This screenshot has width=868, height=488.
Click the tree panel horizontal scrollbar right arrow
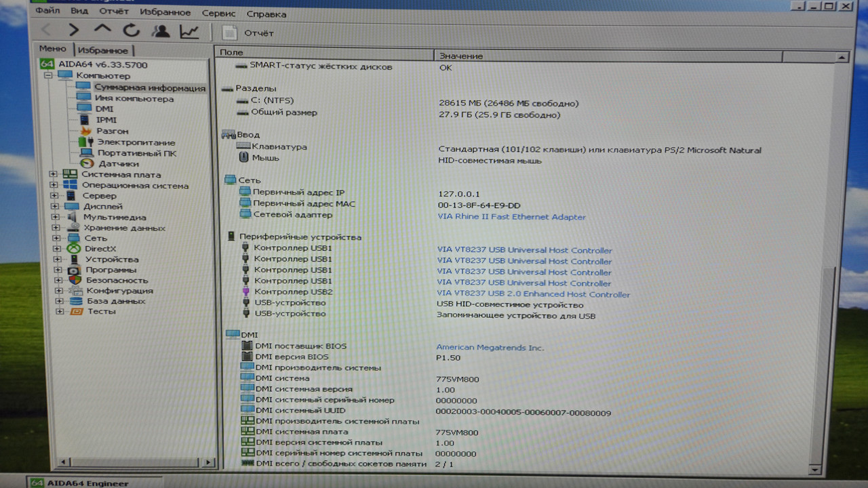click(x=208, y=462)
